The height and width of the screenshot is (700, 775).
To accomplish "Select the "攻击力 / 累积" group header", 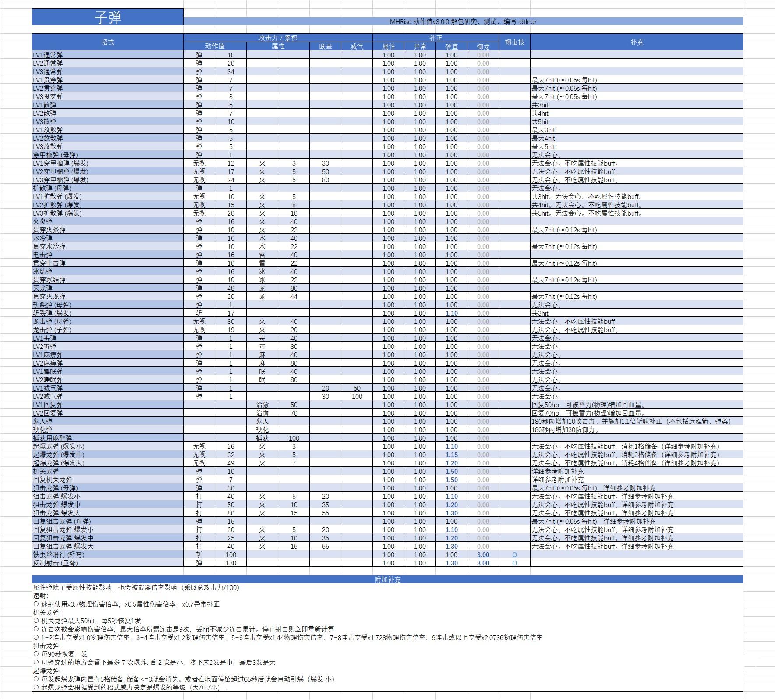I will pos(278,38).
